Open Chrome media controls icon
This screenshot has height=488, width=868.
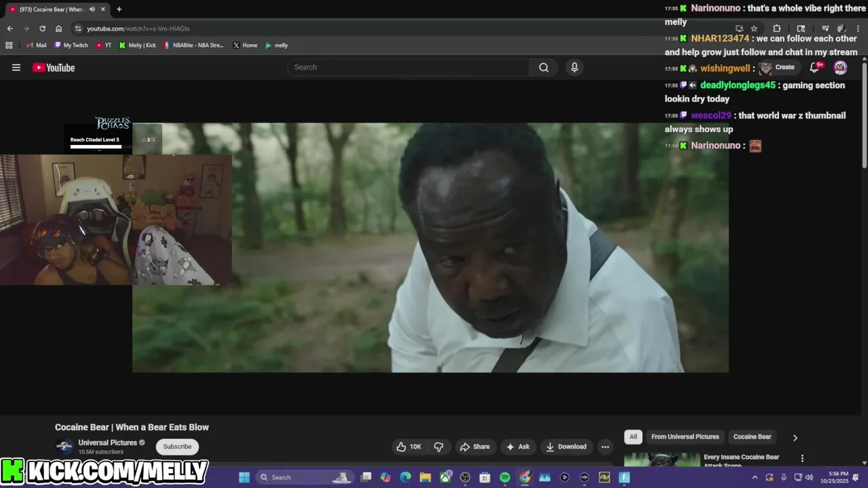825,28
